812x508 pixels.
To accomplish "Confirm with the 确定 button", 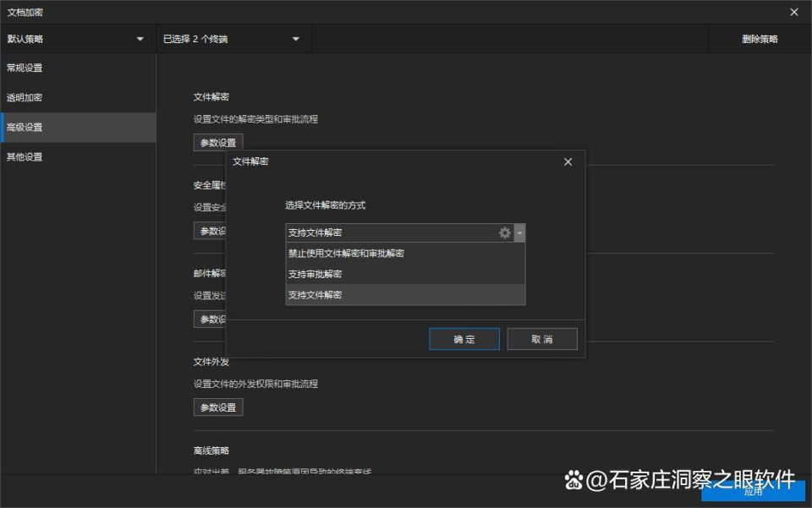I will [x=464, y=339].
